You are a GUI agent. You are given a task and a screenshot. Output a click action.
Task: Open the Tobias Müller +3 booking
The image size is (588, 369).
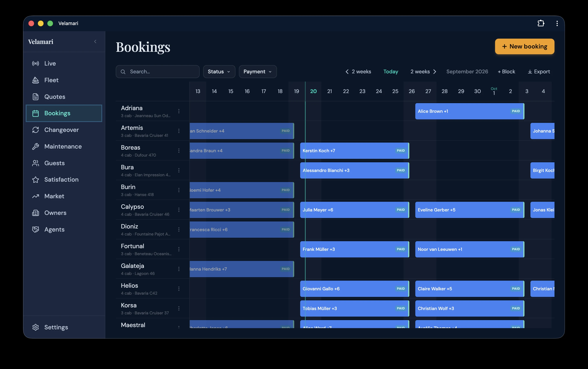click(355, 308)
